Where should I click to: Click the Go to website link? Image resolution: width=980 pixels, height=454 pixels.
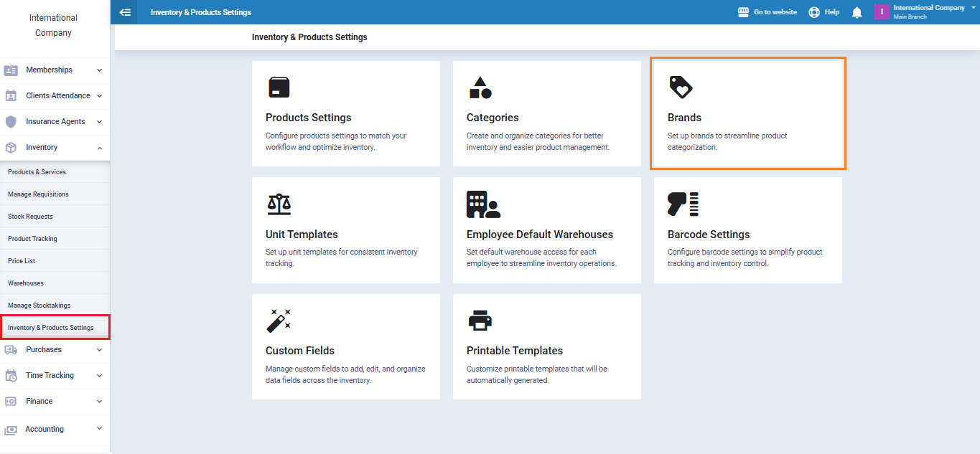767,12
